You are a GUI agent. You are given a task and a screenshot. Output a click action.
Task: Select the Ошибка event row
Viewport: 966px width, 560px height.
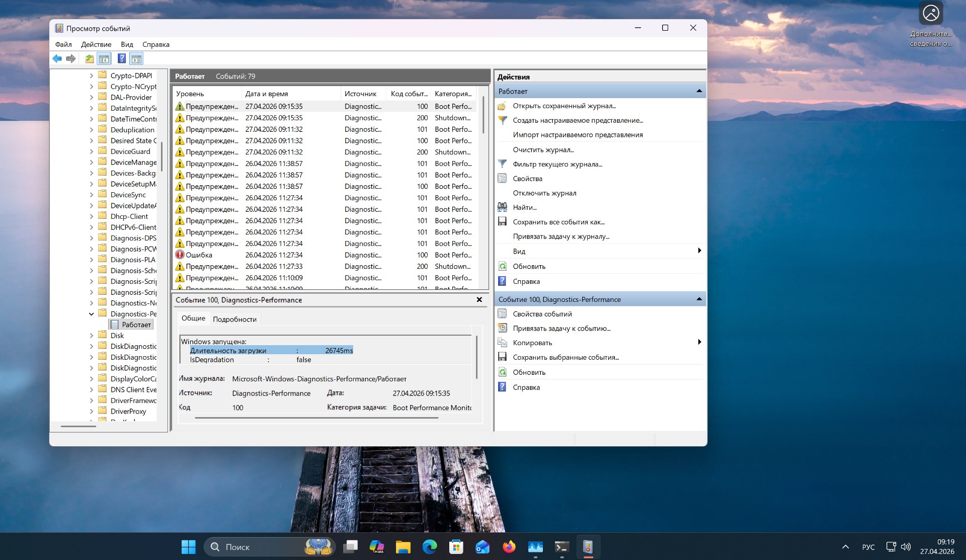point(199,255)
